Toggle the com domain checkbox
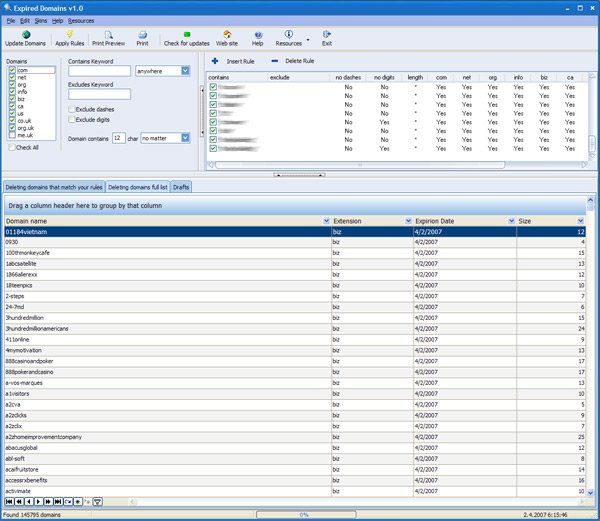 (12, 70)
